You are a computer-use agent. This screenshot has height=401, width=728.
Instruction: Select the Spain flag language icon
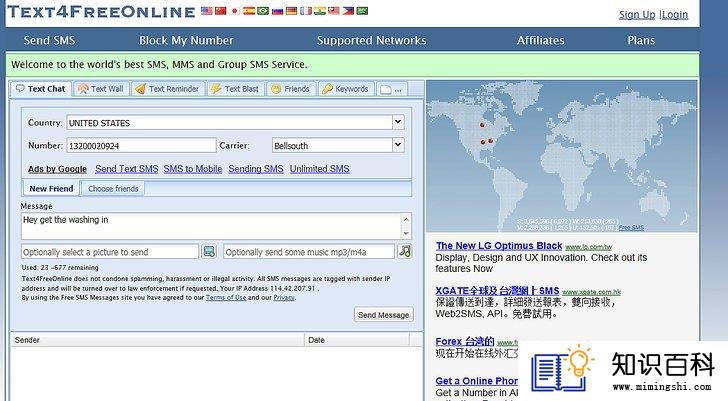pos(249,11)
